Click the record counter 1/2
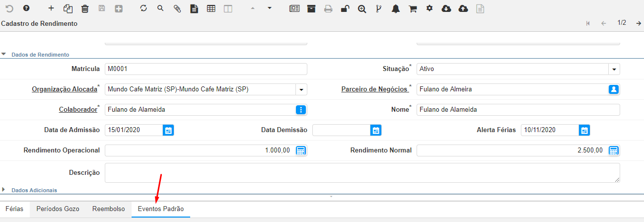This screenshot has width=644, height=222. (x=622, y=23)
